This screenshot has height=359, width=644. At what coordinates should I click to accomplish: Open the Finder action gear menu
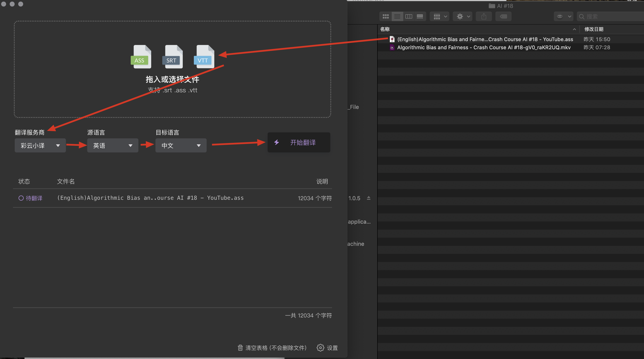click(x=463, y=16)
